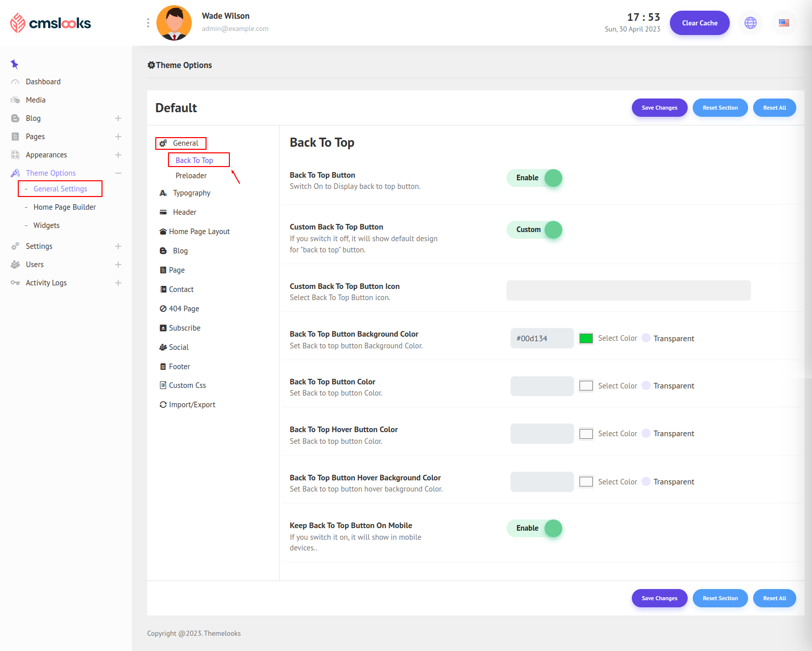
Task: Click the three-dot menu beside the avatar
Action: pyautogui.click(x=148, y=23)
